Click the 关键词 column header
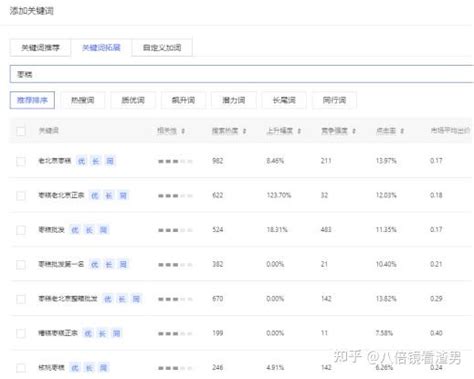Screen dimensions: 474x379 coord(48,130)
